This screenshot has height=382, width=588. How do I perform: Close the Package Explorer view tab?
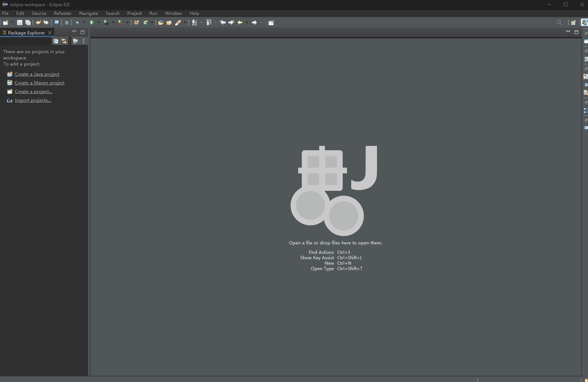pyautogui.click(x=50, y=33)
